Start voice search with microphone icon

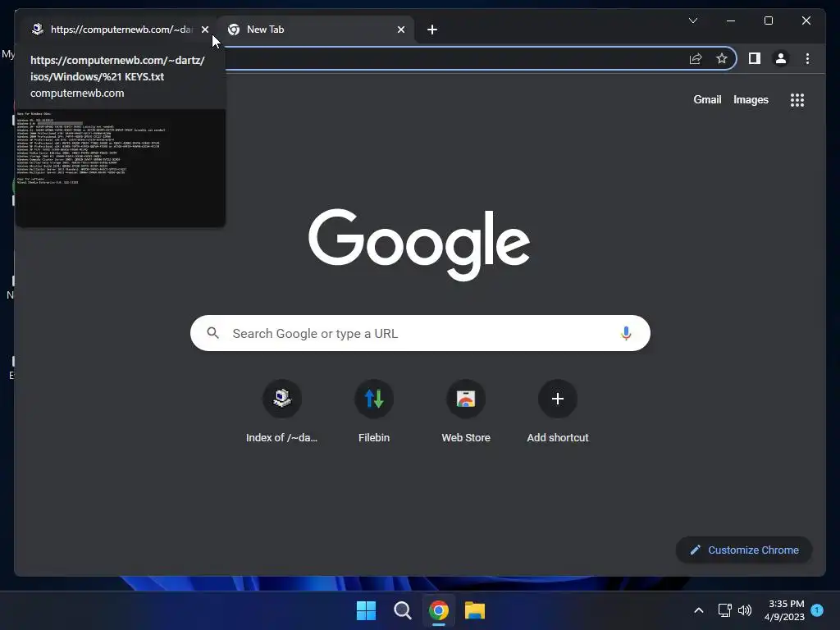[626, 333]
